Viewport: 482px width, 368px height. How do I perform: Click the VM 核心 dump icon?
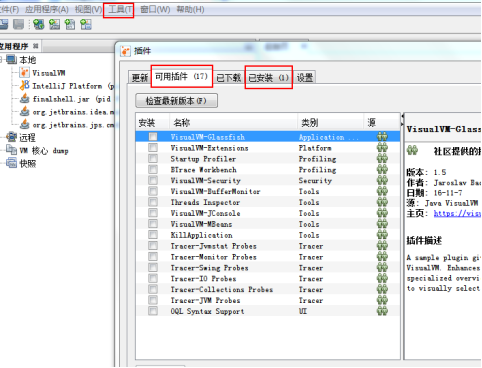point(11,150)
